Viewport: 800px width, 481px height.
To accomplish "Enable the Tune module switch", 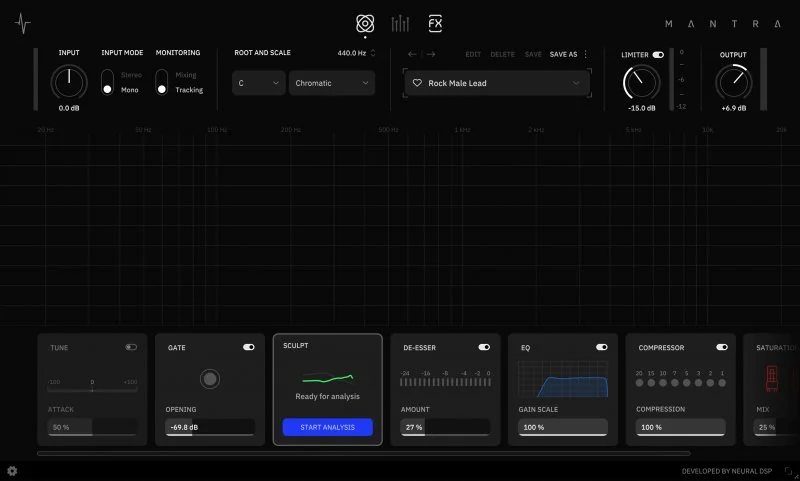I will (131, 347).
